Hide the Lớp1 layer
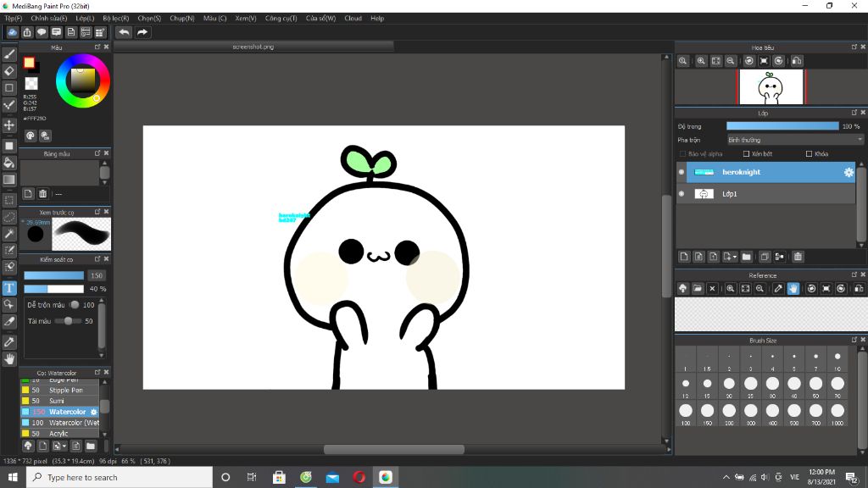Image resolution: width=868 pixels, height=488 pixels. pyautogui.click(x=682, y=194)
